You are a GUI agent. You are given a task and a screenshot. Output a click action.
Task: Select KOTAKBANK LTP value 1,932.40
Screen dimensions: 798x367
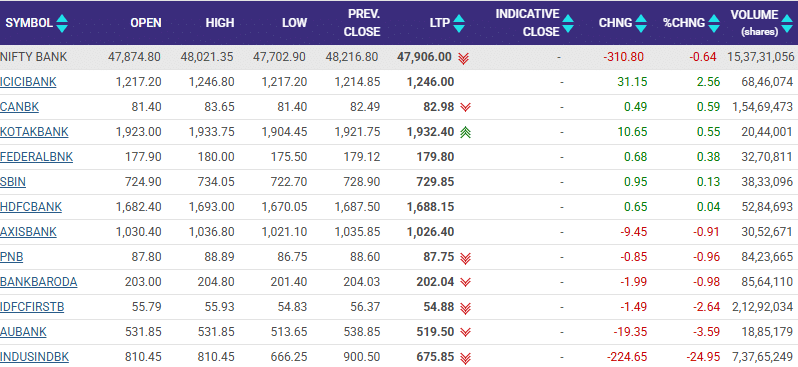(x=430, y=132)
